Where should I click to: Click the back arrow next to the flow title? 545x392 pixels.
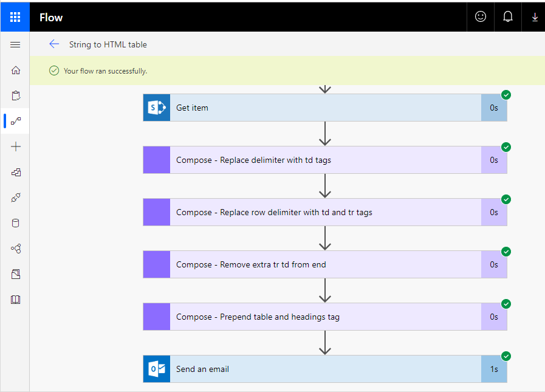pos(54,44)
